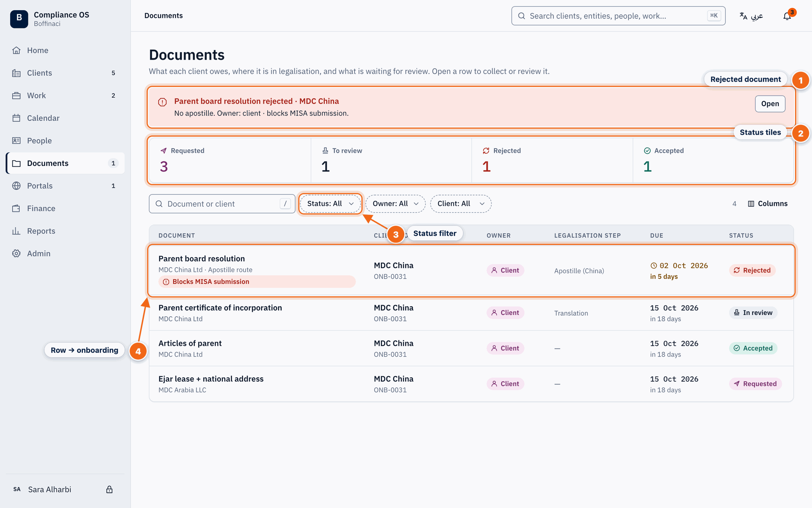
Task: Go to Clients in sidebar
Action: click(65, 73)
